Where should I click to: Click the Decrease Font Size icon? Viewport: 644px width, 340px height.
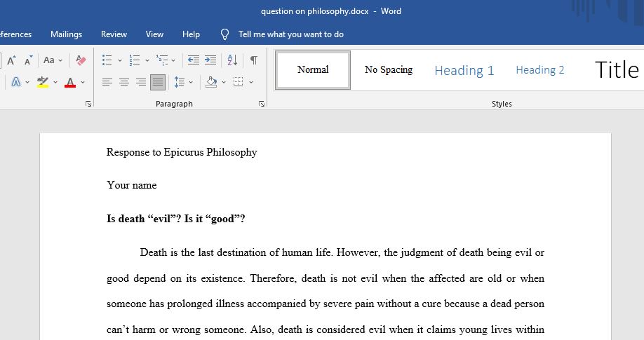28,60
